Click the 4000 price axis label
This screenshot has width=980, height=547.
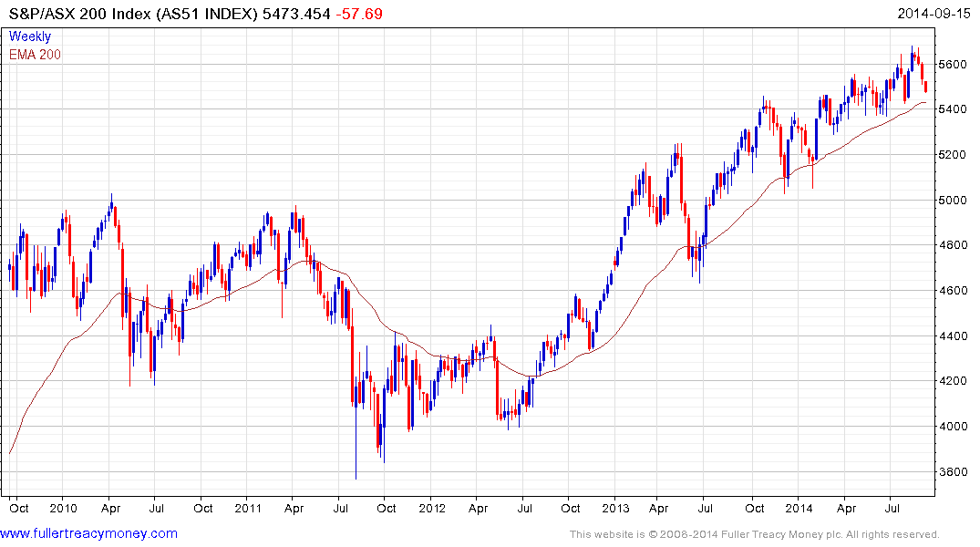tap(953, 427)
